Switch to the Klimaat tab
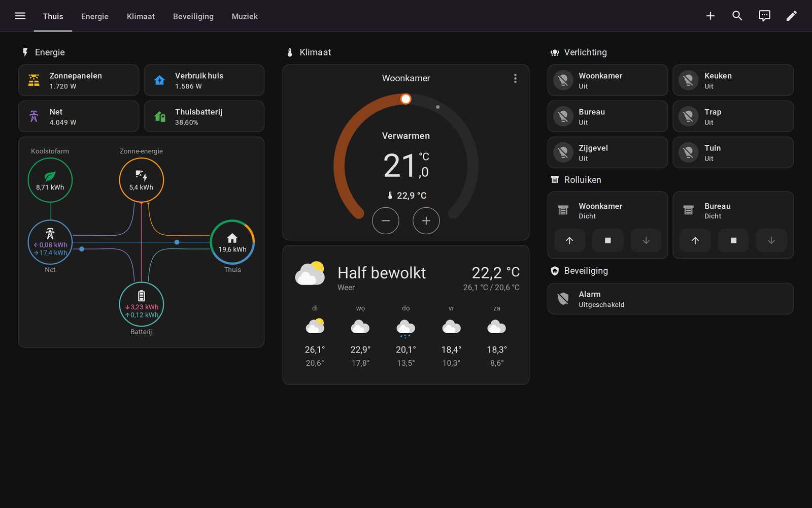The image size is (812, 508). tap(141, 16)
